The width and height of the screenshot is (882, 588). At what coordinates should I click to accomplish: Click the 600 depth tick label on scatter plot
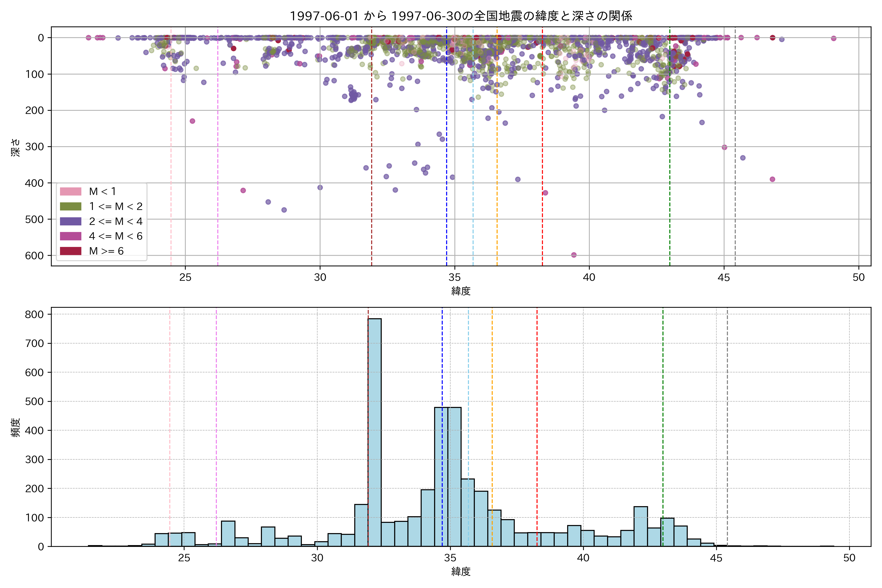pyautogui.click(x=35, y=256)
